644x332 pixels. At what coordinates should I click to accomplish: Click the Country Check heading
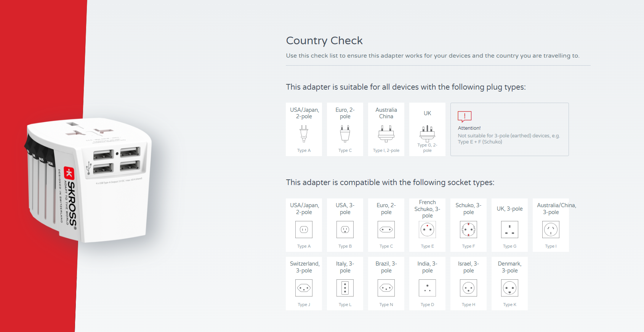(324, 40)
